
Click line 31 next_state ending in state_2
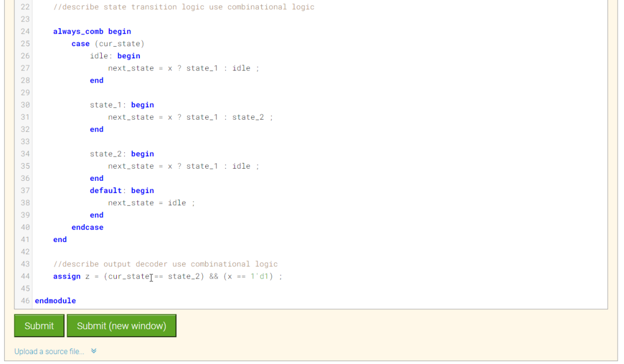tap(191, 117)
